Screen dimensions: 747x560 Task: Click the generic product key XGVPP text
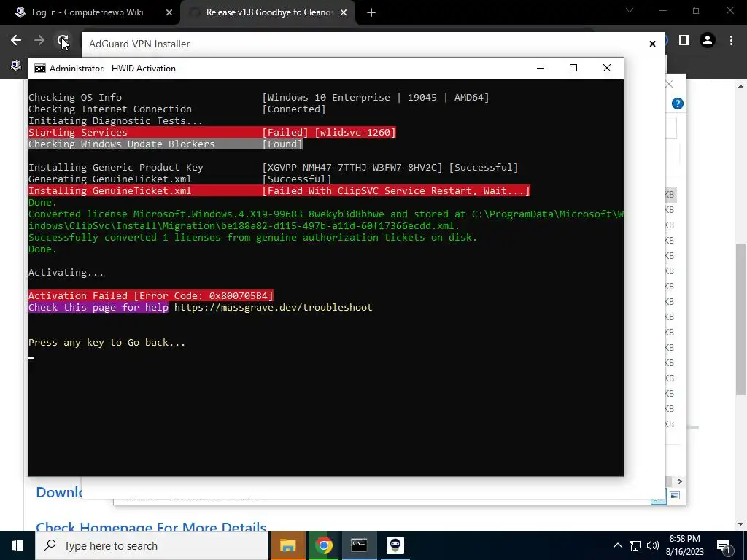[x=352, y=167]
